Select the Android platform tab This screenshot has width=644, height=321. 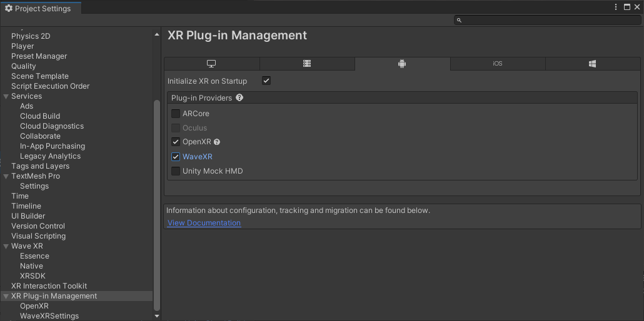[402, 64]
